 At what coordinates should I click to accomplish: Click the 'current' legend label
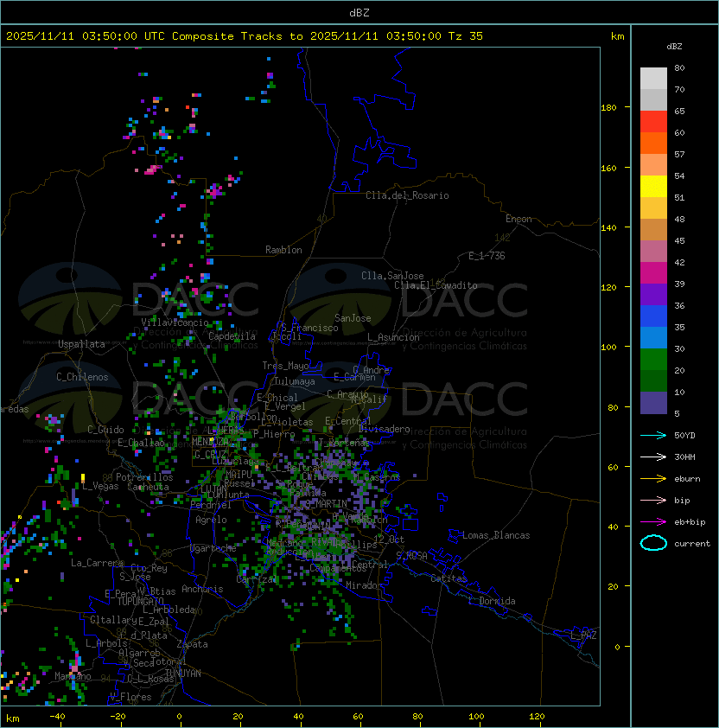click(x=692, y=544)
